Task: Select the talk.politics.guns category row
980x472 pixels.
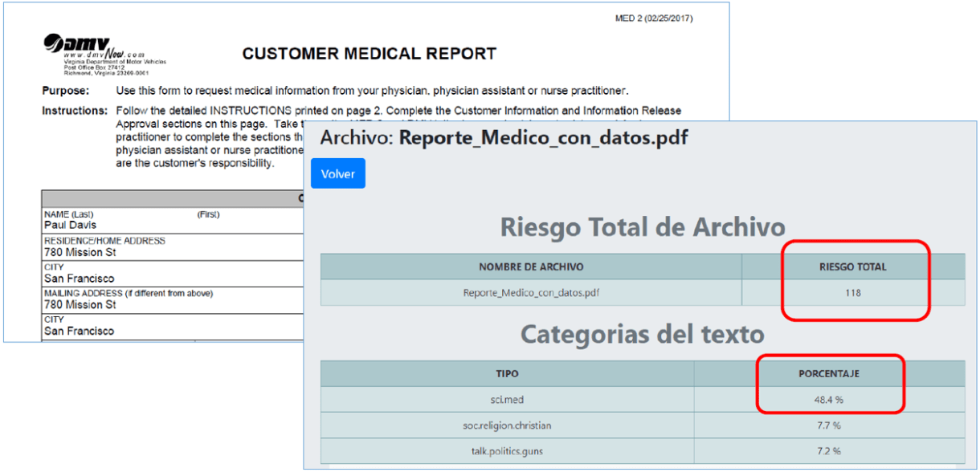Action: click(x=507, y=451)
